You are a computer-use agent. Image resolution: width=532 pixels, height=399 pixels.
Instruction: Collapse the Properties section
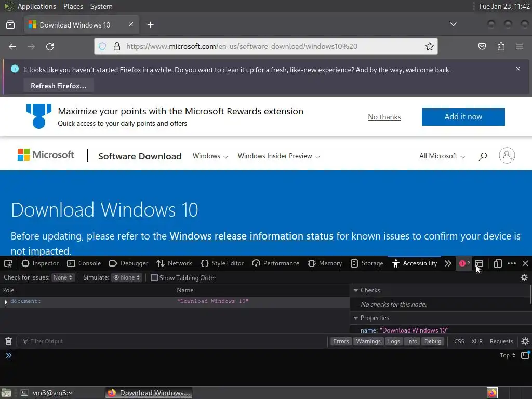[x=355, y=318]
